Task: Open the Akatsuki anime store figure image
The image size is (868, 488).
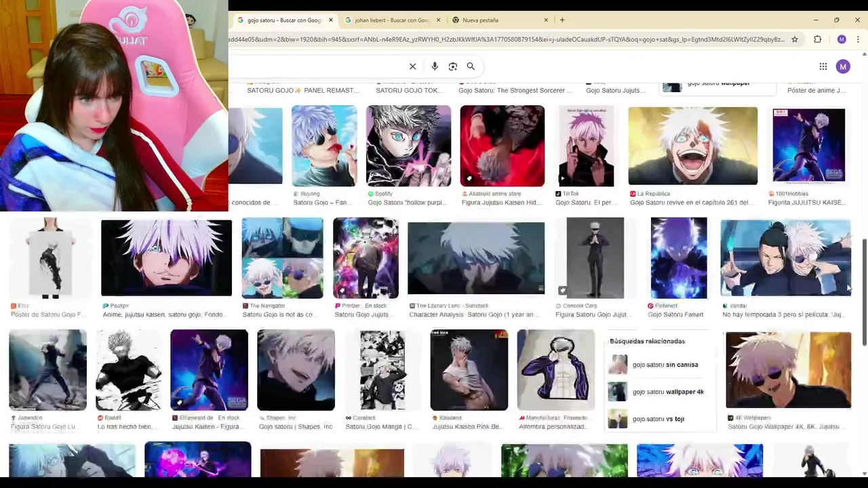Action: [x=502, y=146]
